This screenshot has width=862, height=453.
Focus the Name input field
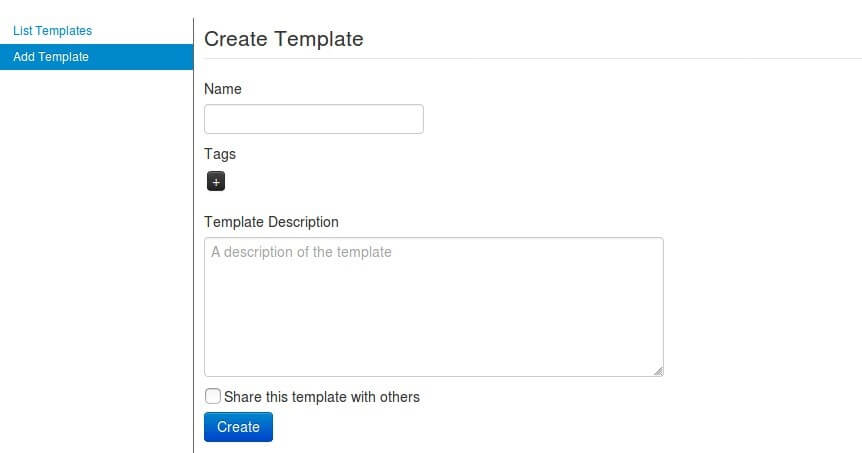[314, 119]
